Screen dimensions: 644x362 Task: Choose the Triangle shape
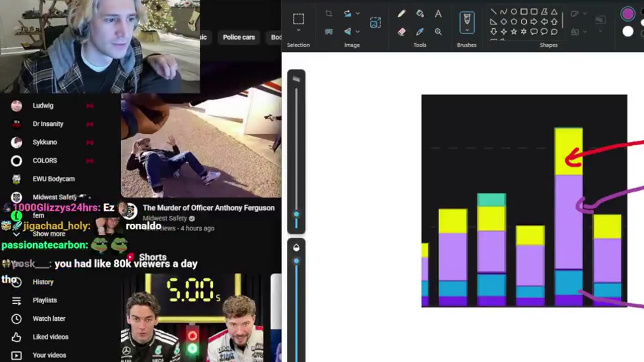tap(554, 12)
